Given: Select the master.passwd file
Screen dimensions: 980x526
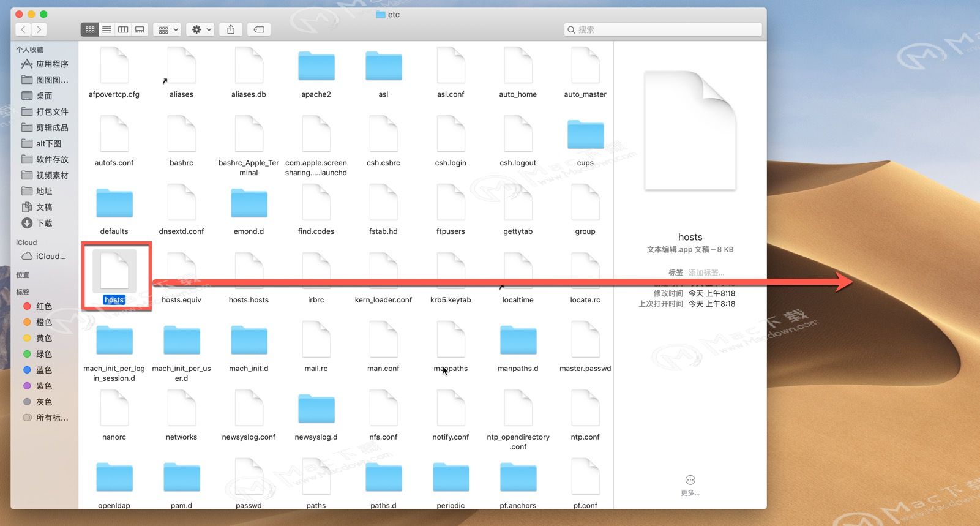Looking at the screenshot, I should [x=585, y=340].
